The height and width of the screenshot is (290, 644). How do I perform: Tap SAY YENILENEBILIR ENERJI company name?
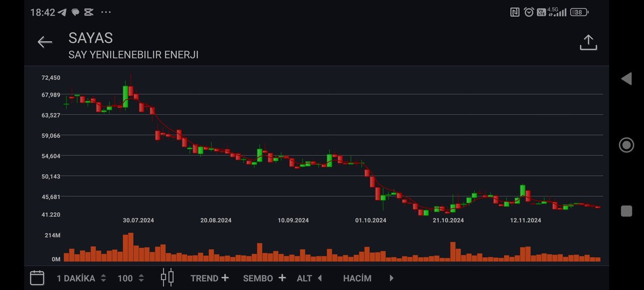133,55
